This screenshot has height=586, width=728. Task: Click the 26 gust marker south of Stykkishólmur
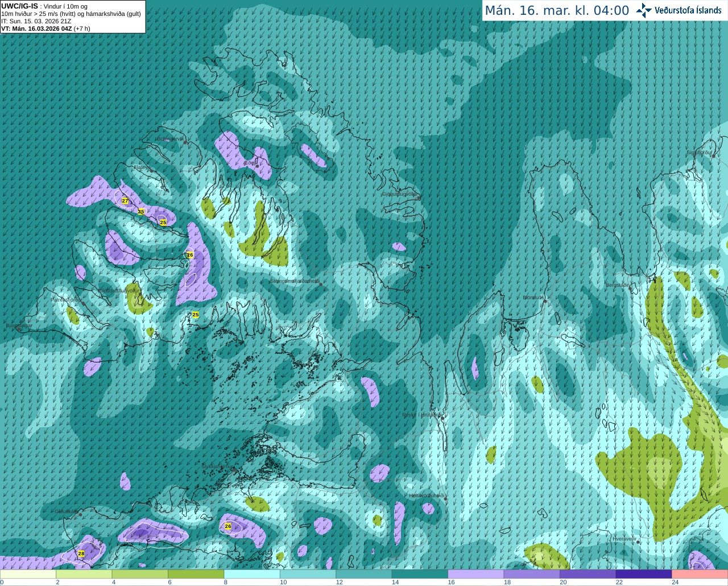click(x=228, y=526)
